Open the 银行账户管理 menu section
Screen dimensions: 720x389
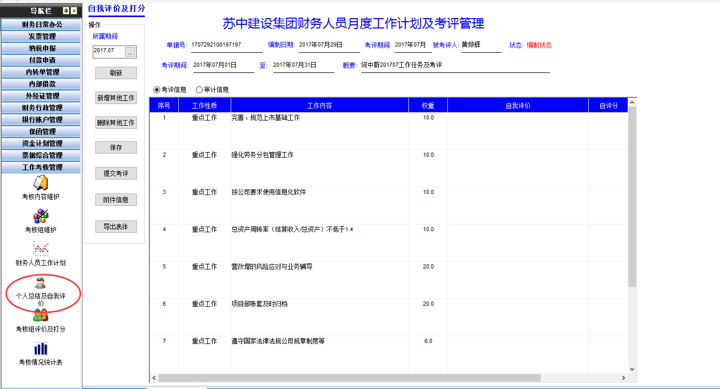(x=41, y=120)
